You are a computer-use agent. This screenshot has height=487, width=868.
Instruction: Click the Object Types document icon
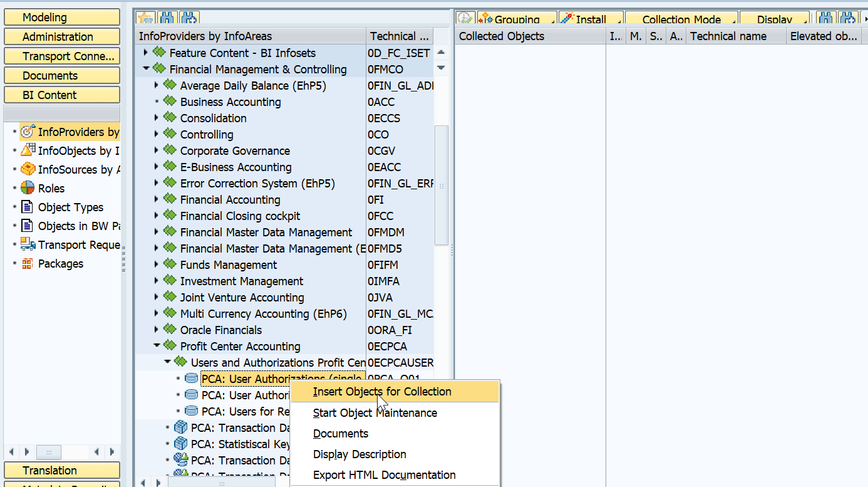pos(28,207)
